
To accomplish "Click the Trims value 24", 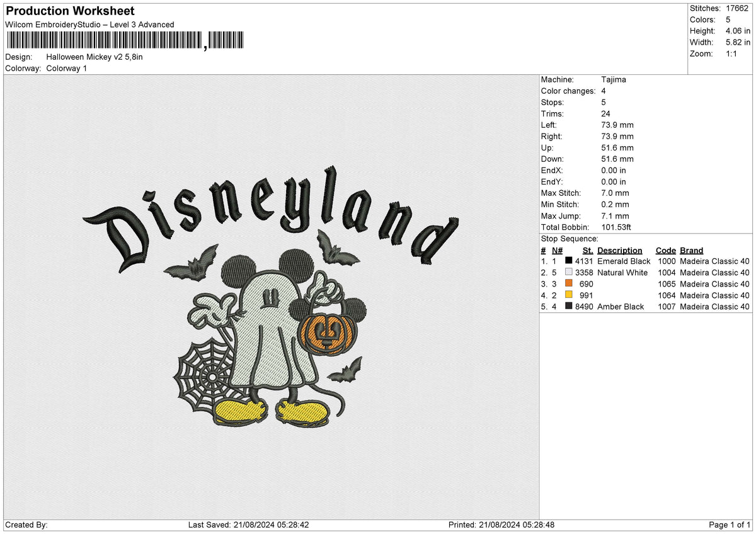I will [607, 114].
